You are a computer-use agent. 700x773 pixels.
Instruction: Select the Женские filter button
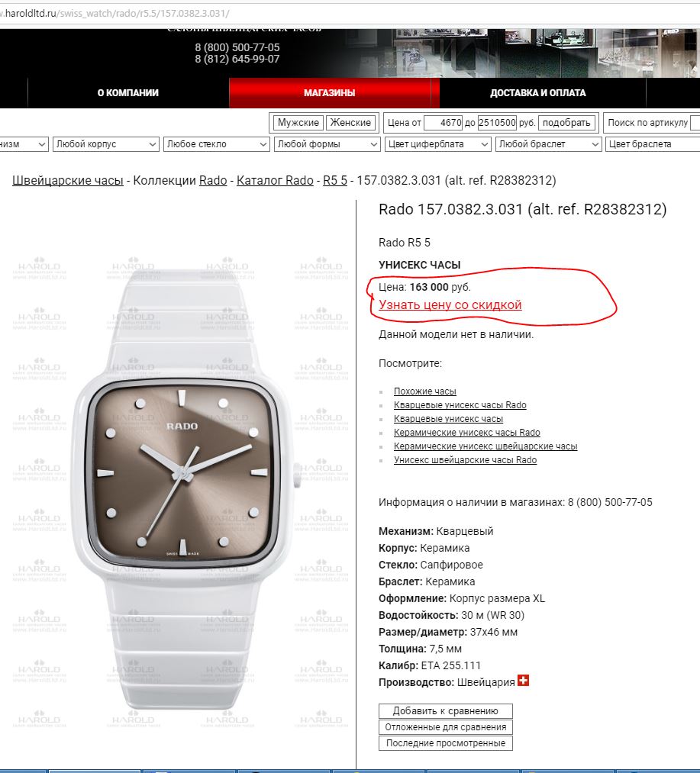[350, 122]
